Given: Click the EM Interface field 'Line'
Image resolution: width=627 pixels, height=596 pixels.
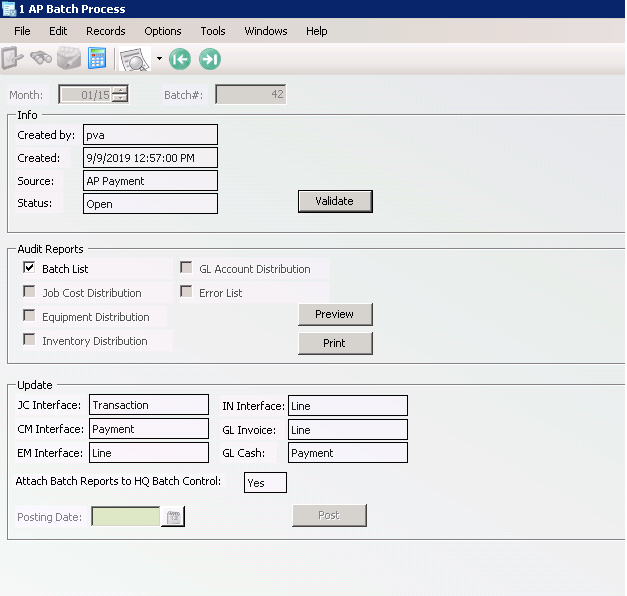Looking at the screenshot, I should pos(149,453).
